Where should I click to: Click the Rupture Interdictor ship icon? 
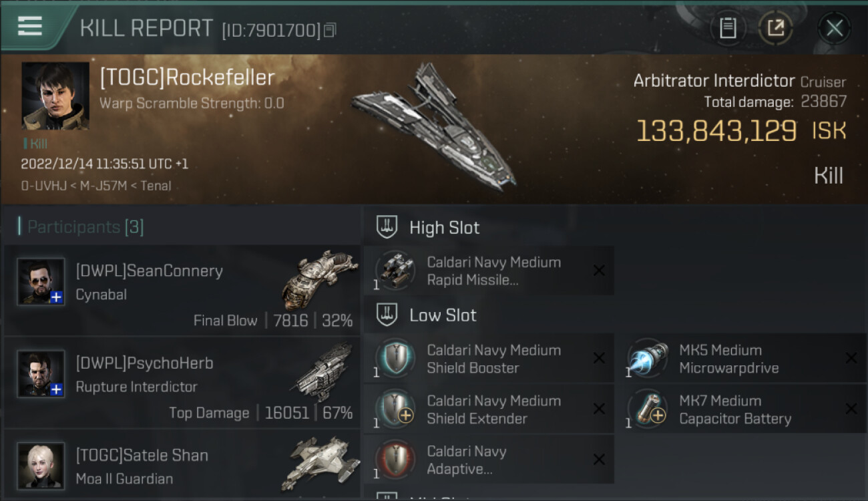click(x=322, y=372)
